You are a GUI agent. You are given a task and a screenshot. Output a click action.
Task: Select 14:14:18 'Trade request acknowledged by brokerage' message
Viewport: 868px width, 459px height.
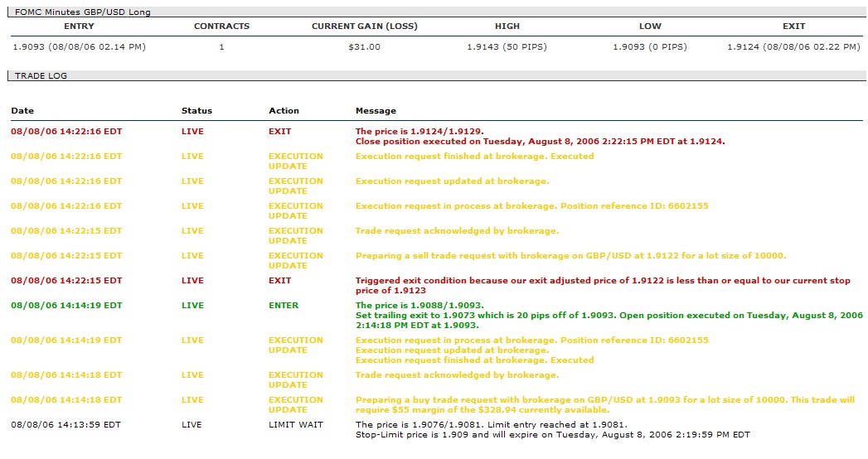coord(458,375)
